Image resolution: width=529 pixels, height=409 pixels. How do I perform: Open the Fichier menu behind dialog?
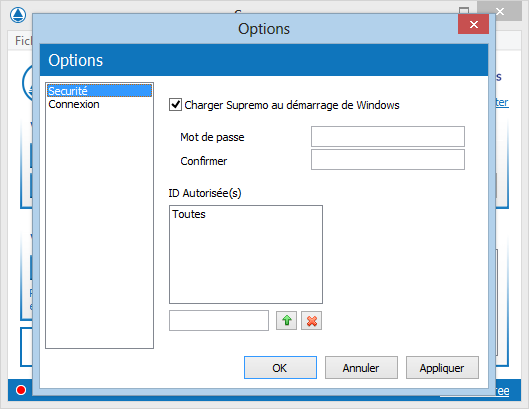(23, 41)
